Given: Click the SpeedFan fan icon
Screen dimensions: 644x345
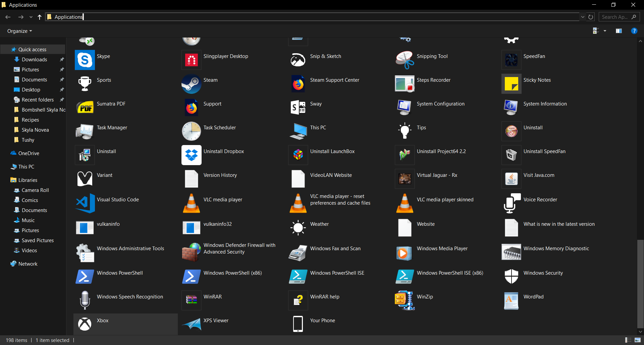Looking at the screenshot, I should click(x=512, y=60).
